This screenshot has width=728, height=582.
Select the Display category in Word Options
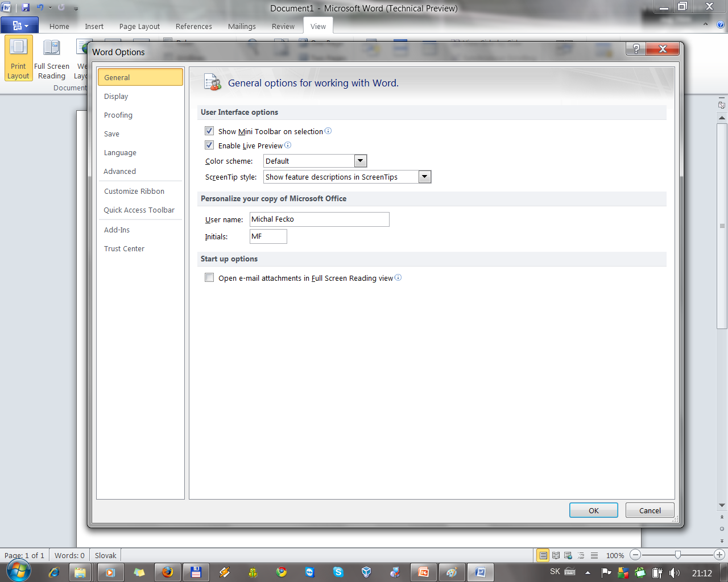(x=140, y=96)
